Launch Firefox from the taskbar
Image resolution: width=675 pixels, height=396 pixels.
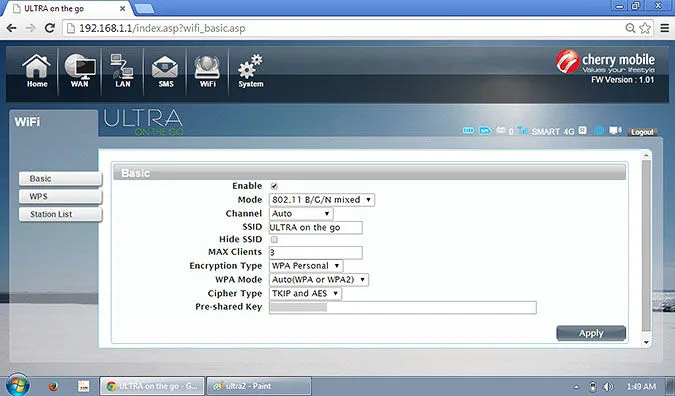tap(53, 386)
